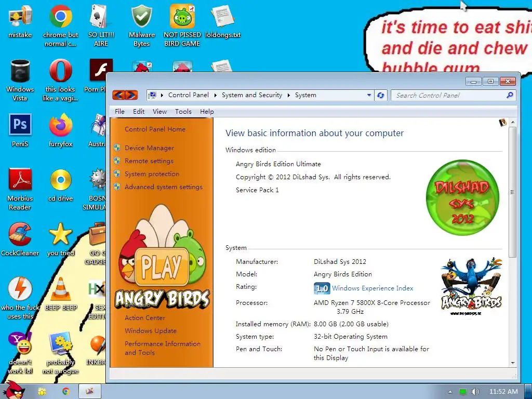Viewport: 532px width, 399px height.
Task: Go to Control Panel Home
Action: [155, 129]
